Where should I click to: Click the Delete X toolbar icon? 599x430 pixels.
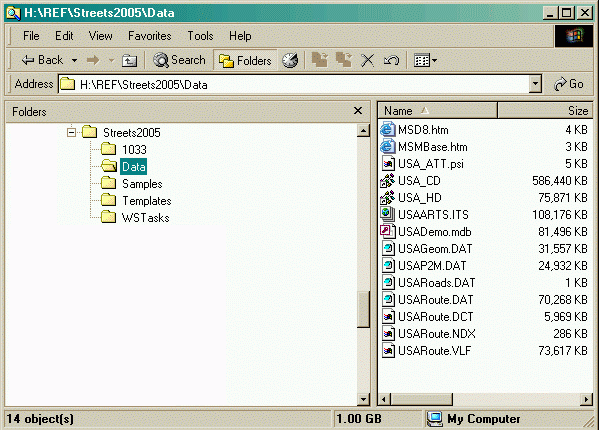[x=367, y=60]
